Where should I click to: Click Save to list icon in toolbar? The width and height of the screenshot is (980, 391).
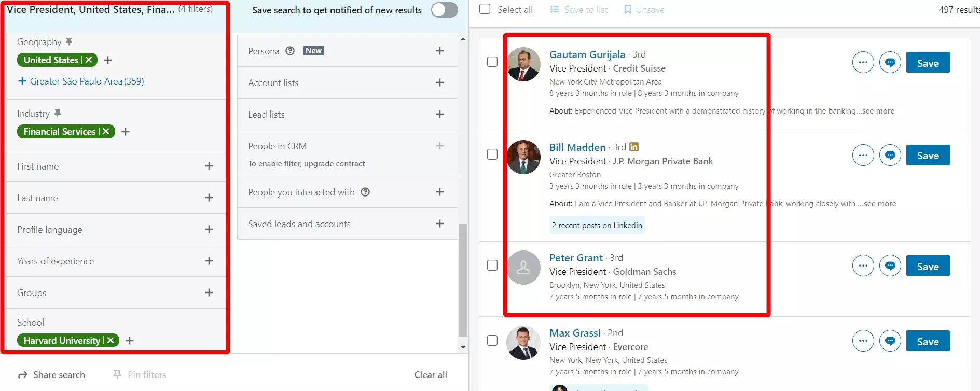[555, 9]
